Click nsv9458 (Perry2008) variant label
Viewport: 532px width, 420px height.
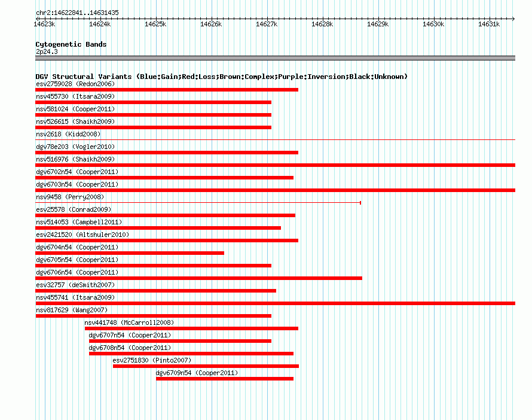(70, 197)
